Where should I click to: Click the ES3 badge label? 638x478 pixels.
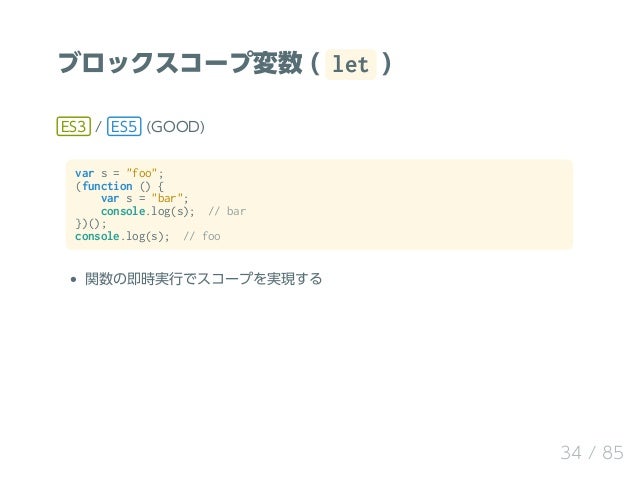click(74, 127)
